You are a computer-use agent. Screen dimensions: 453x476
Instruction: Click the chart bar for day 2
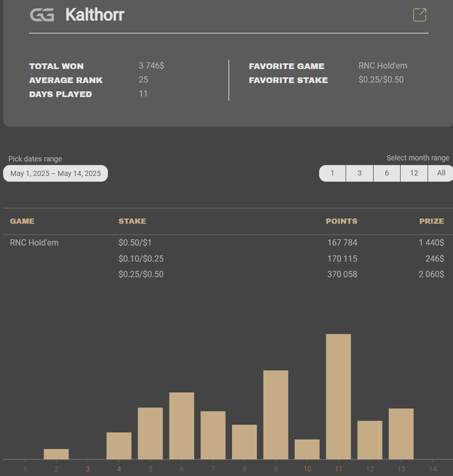[56, 454]
